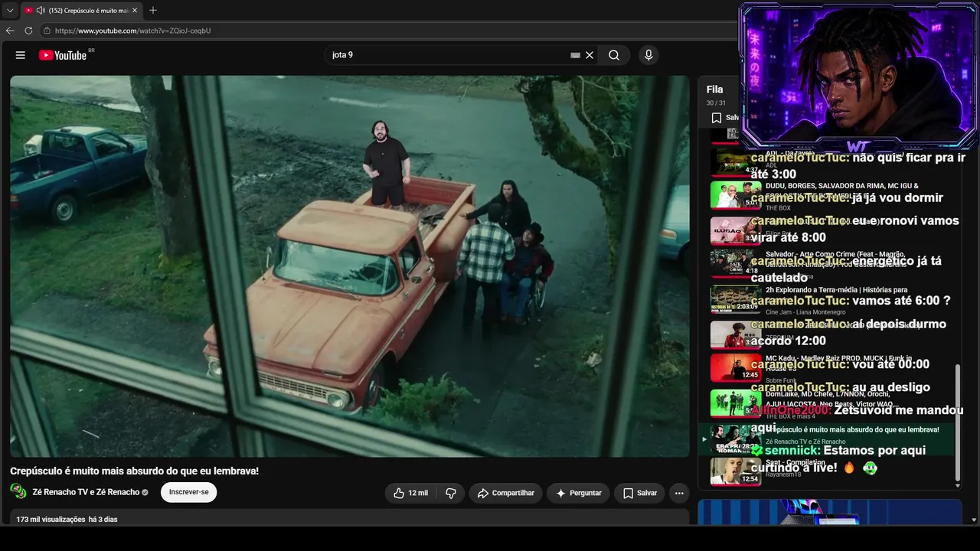Clear the search query with the X
980x551 pixels.
590,55
